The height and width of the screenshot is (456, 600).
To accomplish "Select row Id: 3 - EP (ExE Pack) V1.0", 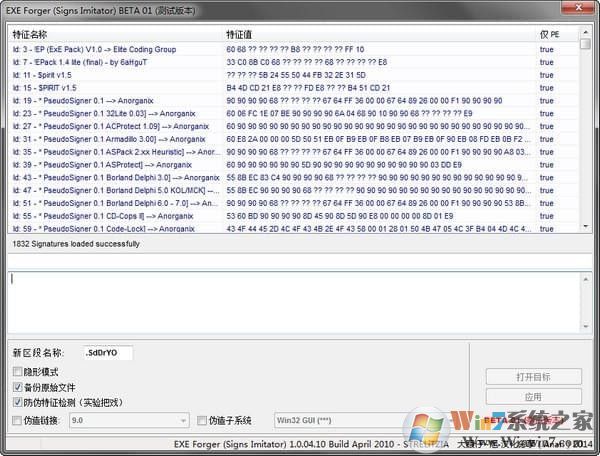I will [293, 49].
